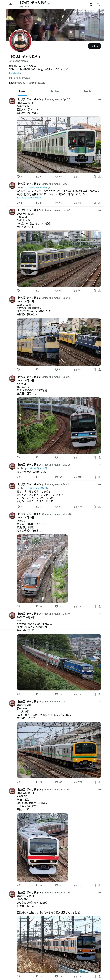The height and width of the screenshot is (980, 110).
Task: Go back using the header arrow
Action: tap(11, 4)
